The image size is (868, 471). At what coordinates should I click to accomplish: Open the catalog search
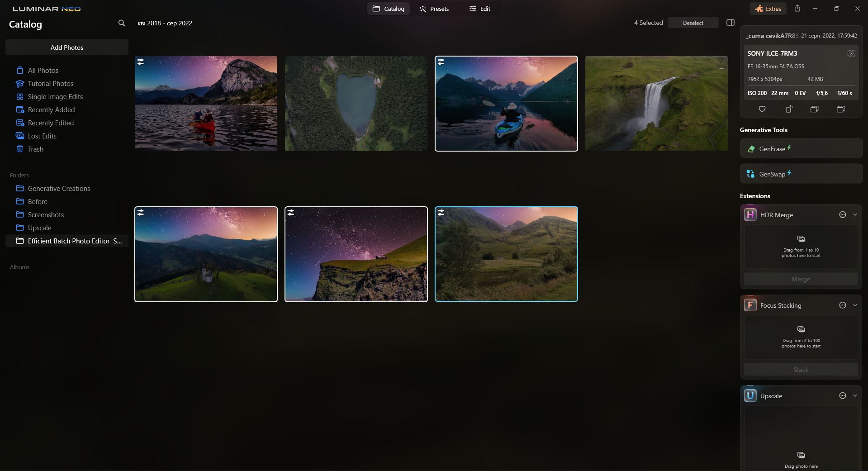pyautogui.click(x=121, y=23)
